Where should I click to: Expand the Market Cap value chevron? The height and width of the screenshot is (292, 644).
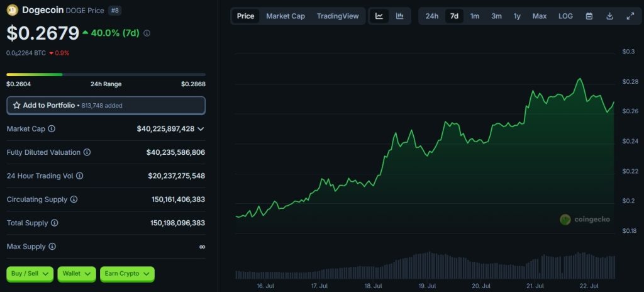[x=201, y=129]
